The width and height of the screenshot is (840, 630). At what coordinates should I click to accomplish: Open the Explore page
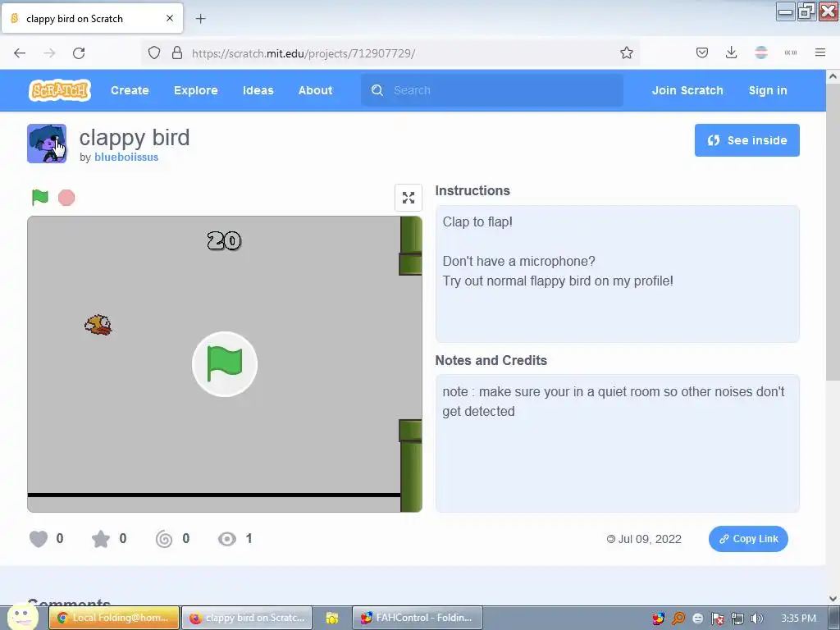[195, 90]
